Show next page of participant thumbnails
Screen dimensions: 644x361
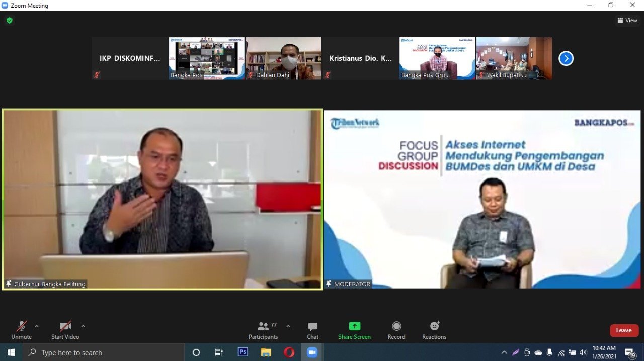tap(566, 58)
